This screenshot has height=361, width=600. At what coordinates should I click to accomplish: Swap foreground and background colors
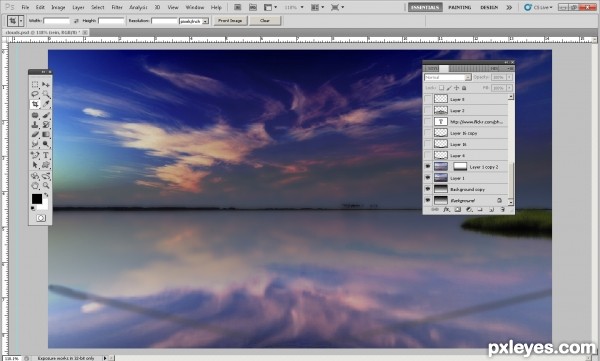pyautogui.click(x=46, y=195)
